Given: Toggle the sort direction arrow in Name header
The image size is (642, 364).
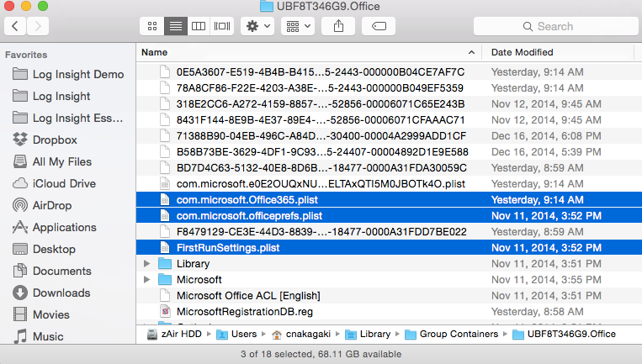Looking at the screenshot, I should (472, 52).
